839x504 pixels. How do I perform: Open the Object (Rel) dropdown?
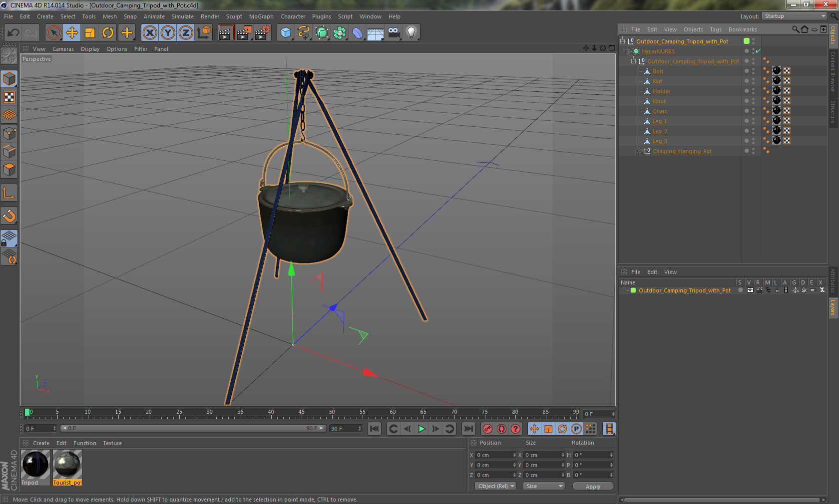coord(495,486)
